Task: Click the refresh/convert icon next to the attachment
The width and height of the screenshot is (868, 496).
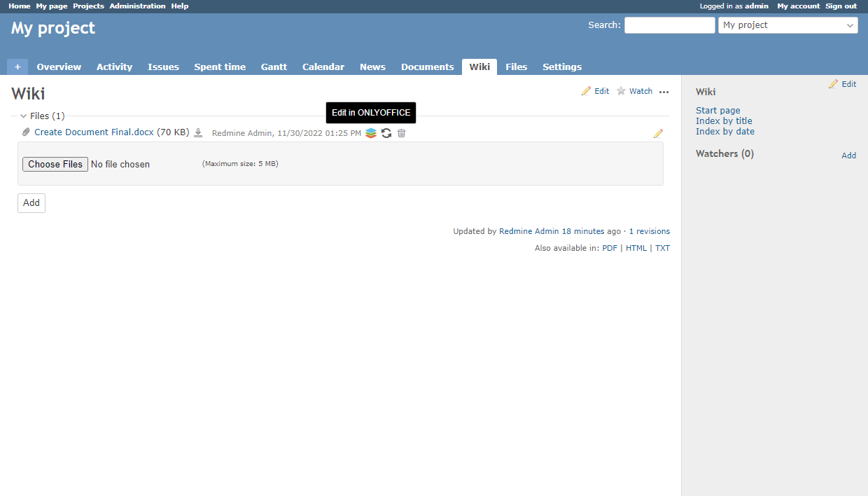Action: pos(386,132)
